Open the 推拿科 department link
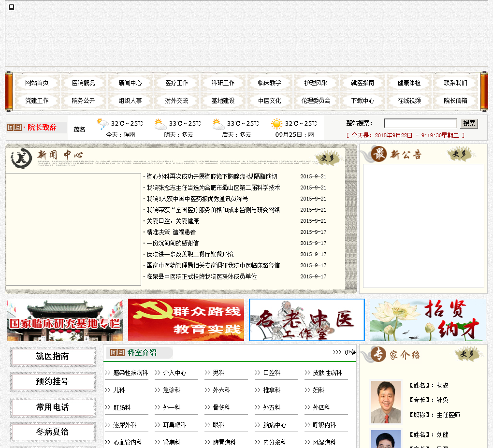The image size is (493, 448). click(272, 390)
